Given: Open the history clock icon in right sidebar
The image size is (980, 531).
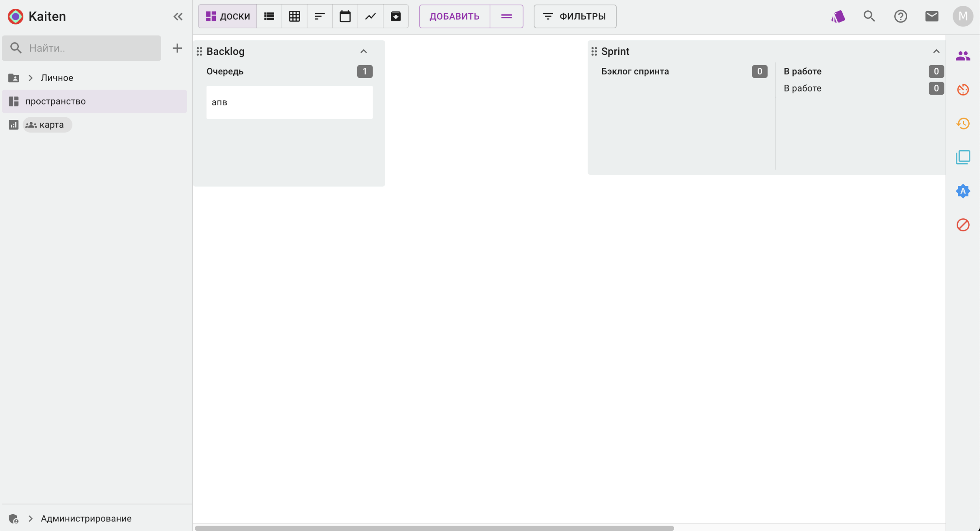Looking at the screenshot, I should [x=963, y=123].
